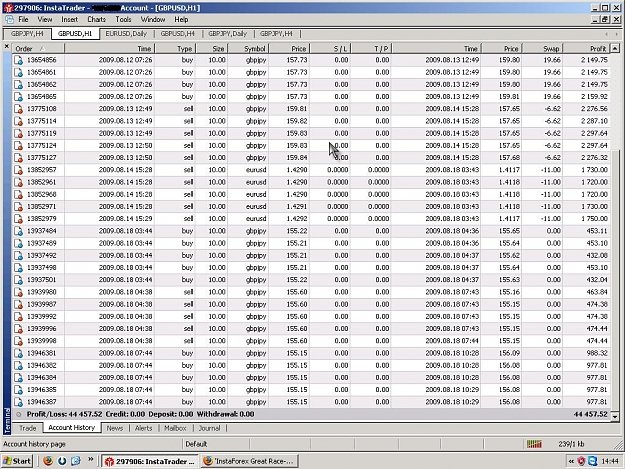Click order icon for order 13939980

click(18, 292)
